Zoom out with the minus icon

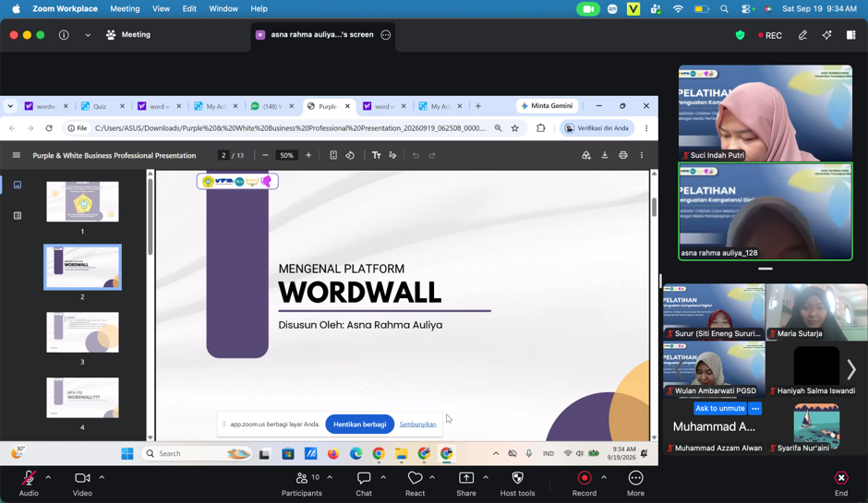click(265, 155)
